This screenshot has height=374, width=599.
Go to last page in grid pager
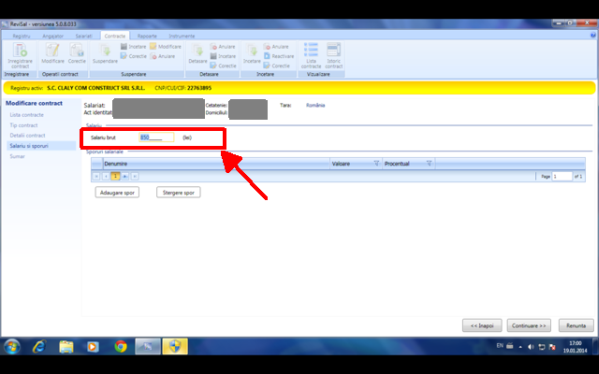[x=134, y=176]
